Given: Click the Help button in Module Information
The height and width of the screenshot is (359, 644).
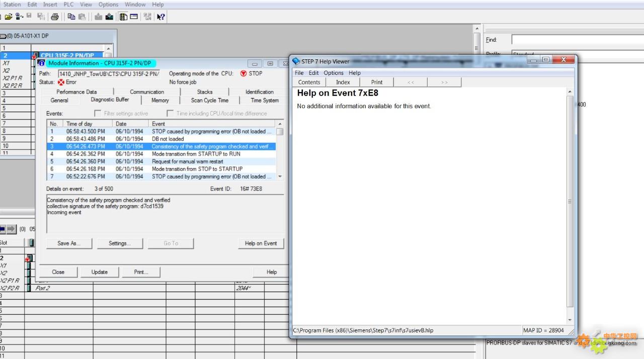Looking at the screenshot, I should click(272, 272).
